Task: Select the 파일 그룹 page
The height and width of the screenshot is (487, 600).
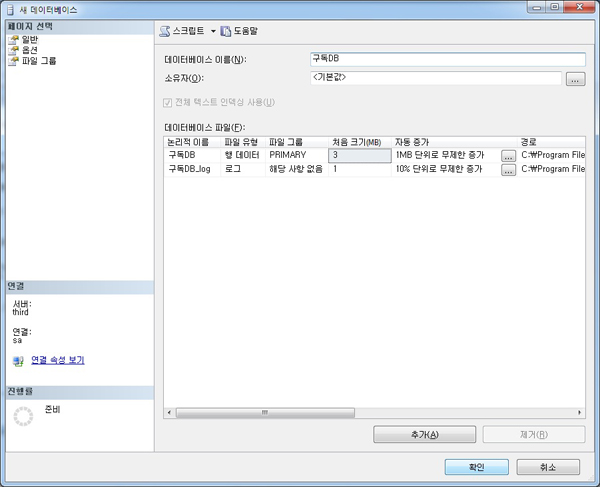Action: click(x=39, y=60)
